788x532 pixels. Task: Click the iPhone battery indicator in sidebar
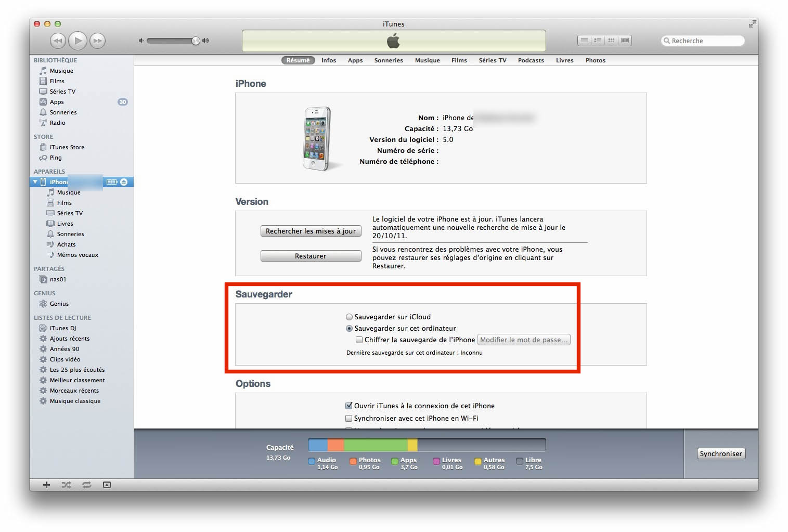(x=112, y=182)
